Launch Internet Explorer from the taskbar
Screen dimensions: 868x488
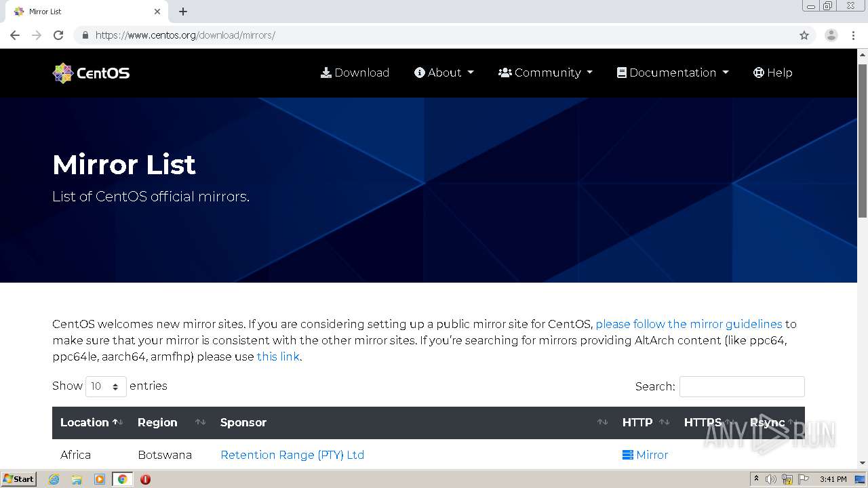54,479
